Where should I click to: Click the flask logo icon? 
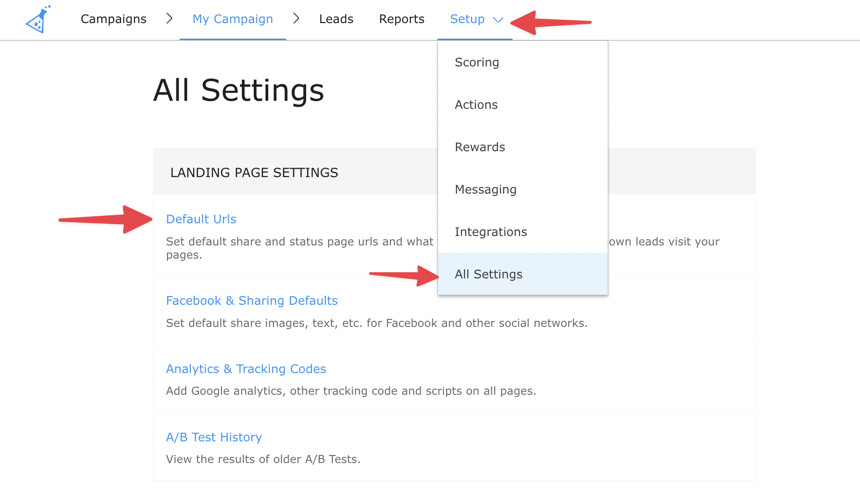pyautogui.click(x=38, y=20)
